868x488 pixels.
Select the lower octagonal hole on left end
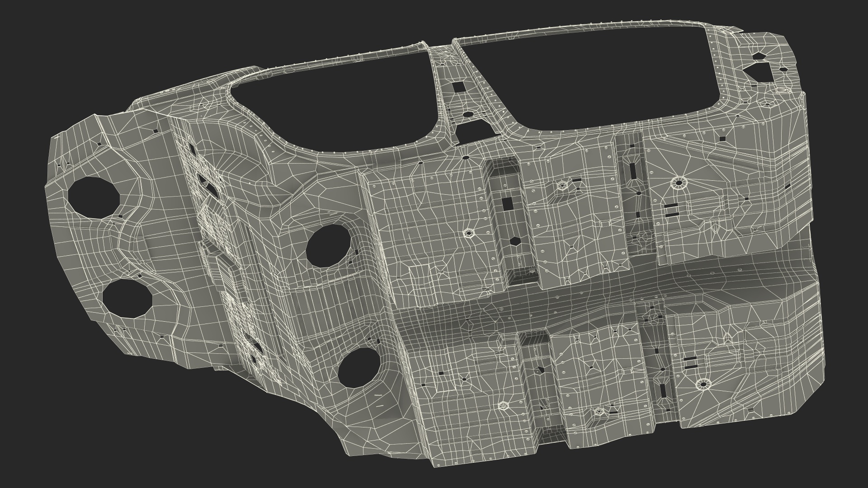coord(127,298)
